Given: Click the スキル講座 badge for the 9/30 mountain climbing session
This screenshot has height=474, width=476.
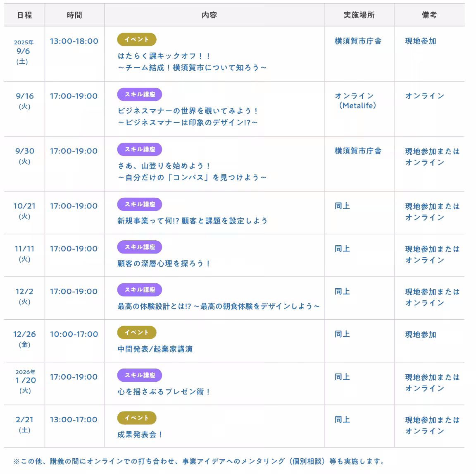Looking at the screenshot, I should (x=139, y=149).
